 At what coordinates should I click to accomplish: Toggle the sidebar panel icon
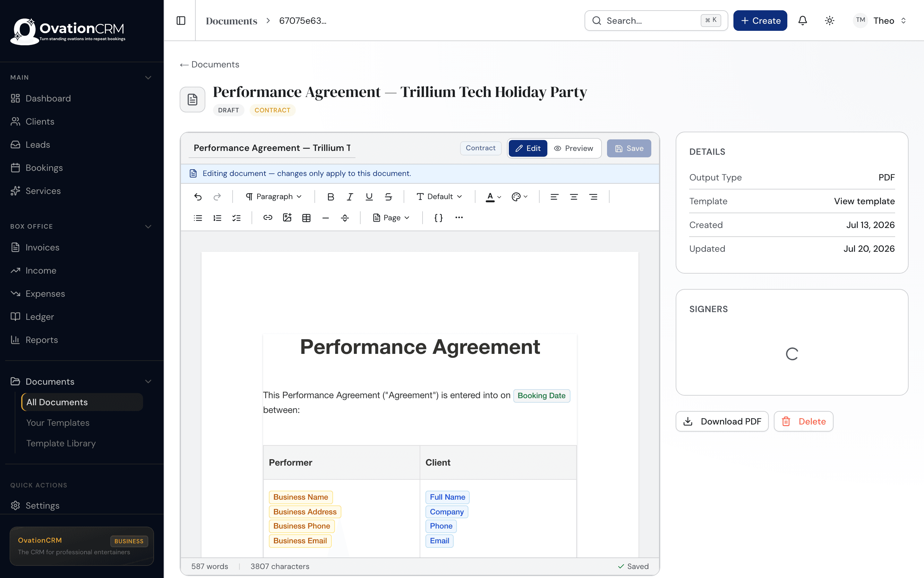pyautogui.click(x=181, y=21)
